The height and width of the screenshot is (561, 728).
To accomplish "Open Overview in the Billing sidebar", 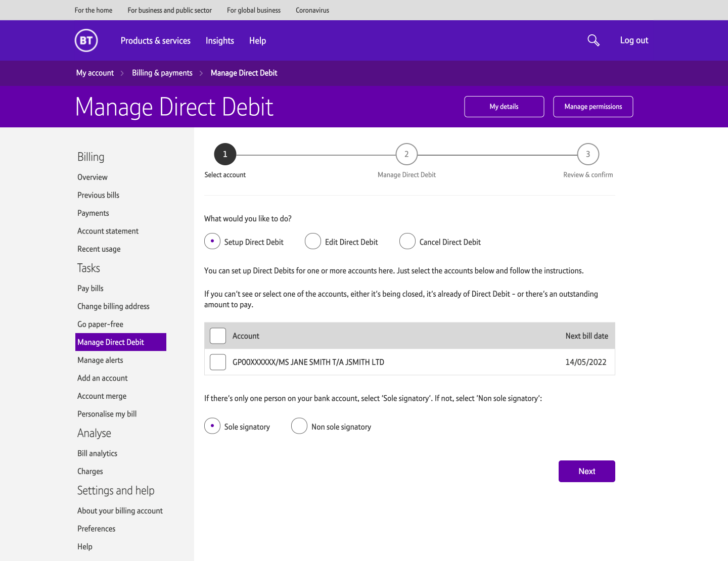I will [x=93, y=177].
